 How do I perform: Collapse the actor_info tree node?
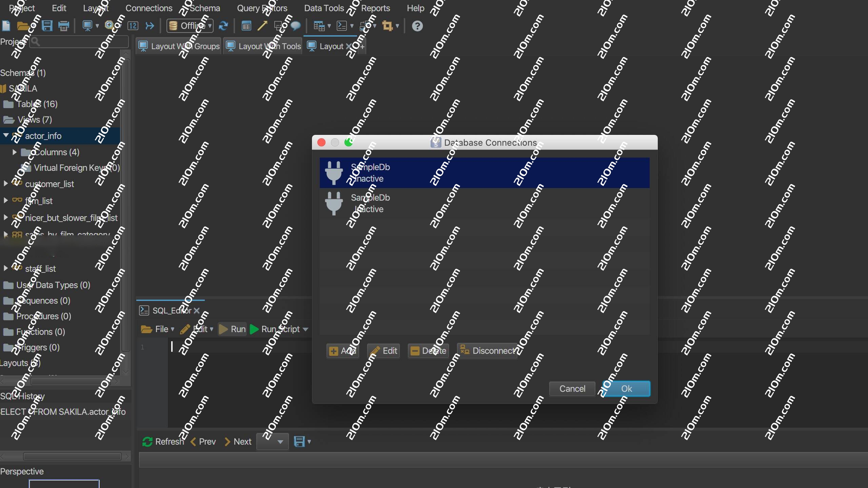6,136
